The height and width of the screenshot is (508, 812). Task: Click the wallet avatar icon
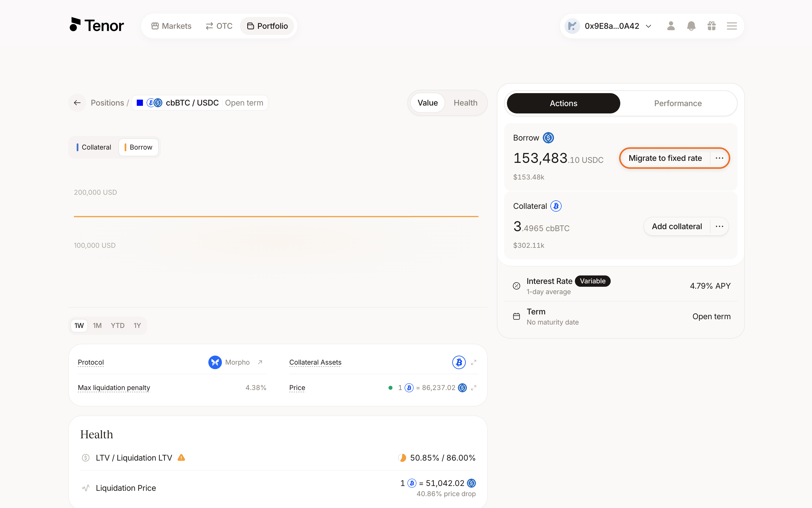(572, 26)
